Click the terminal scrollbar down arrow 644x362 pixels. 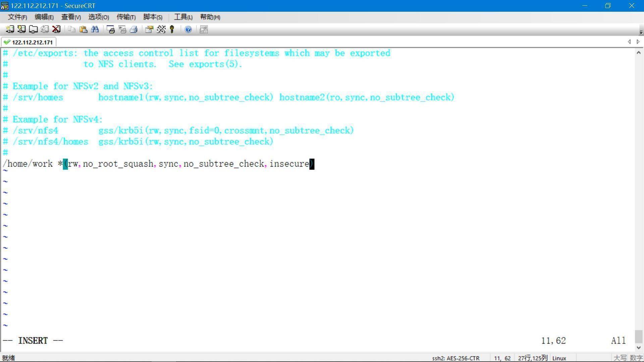pyautogui.click(x=639, y=348)
